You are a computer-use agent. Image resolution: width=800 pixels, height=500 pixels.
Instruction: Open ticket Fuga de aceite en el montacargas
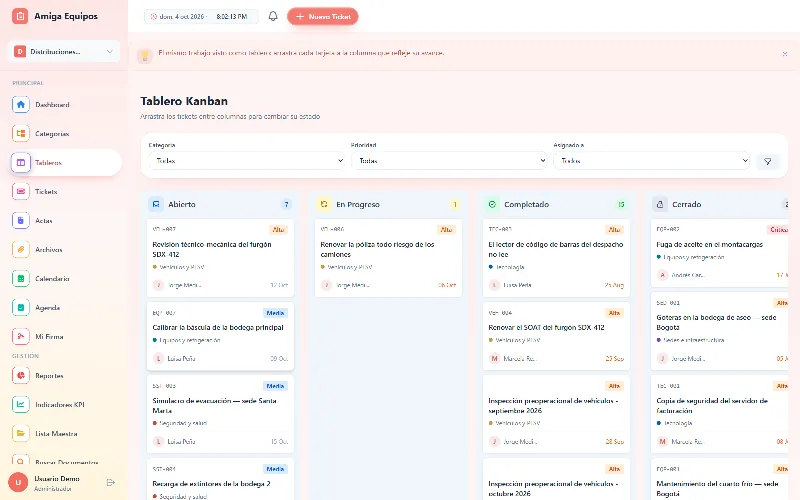(719, 253)
